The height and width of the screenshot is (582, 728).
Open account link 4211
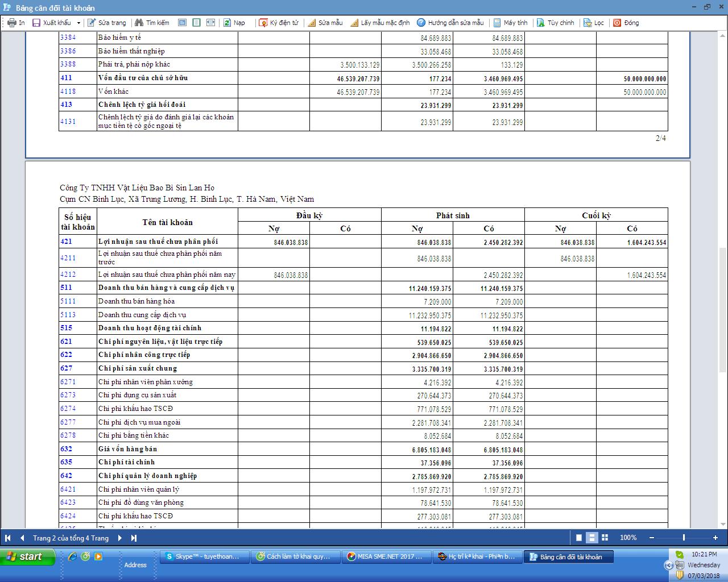(68, 258)
